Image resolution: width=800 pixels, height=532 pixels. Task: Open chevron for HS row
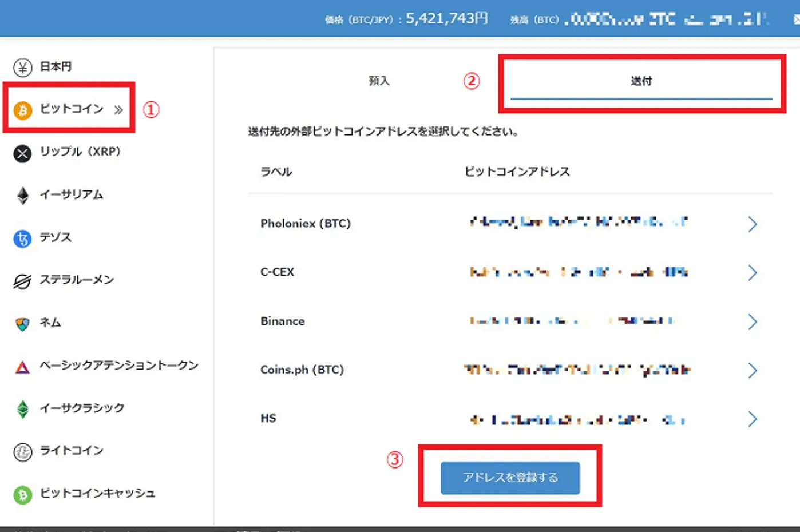point(753,419)
